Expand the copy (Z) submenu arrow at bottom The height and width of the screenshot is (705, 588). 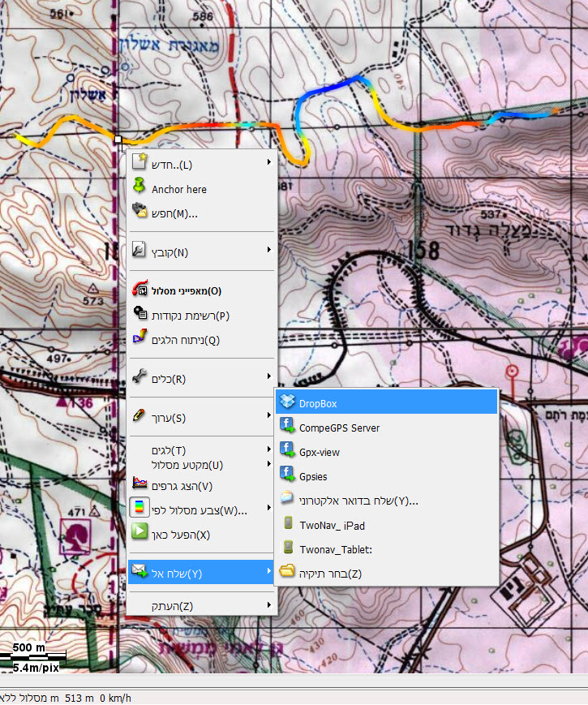click(269, 605)
